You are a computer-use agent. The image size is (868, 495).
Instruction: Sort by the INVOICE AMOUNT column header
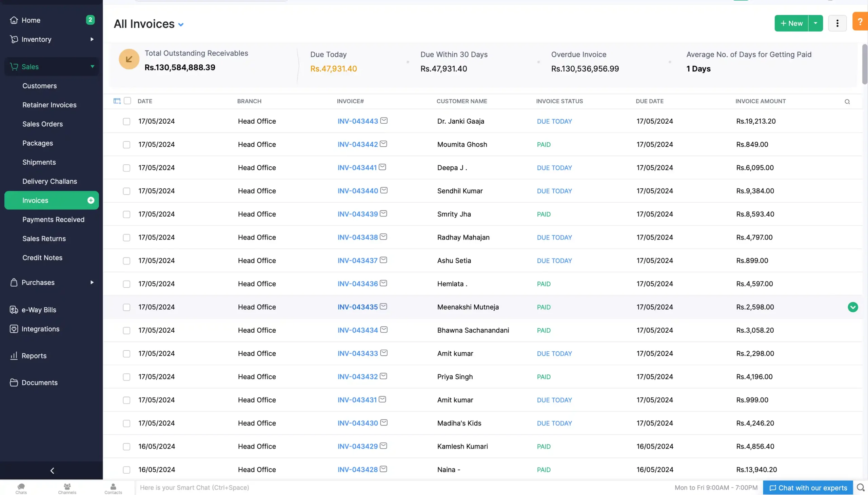pyautogui.click(x=761, y=101)
